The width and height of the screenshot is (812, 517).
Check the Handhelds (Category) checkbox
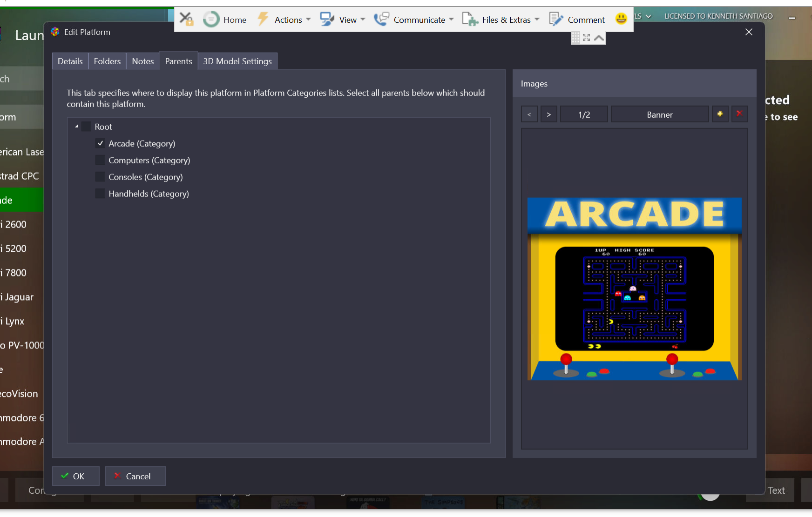(100, 194)
